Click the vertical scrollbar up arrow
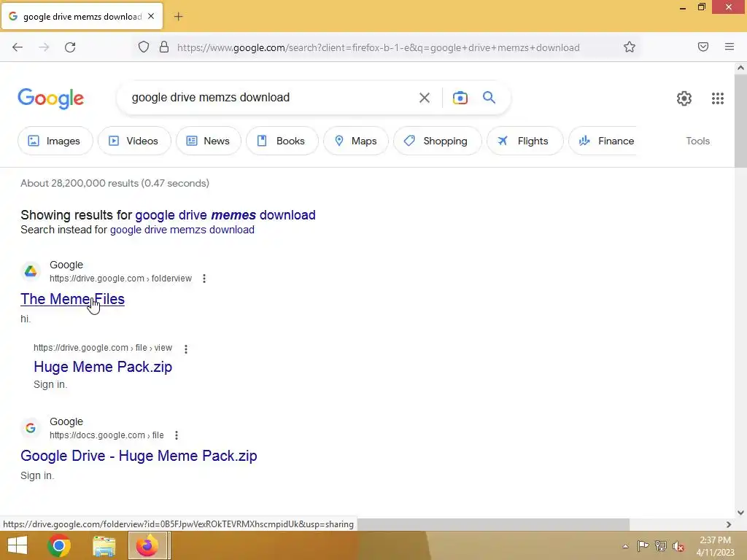The image size is (747, 560). click(740, 68)
